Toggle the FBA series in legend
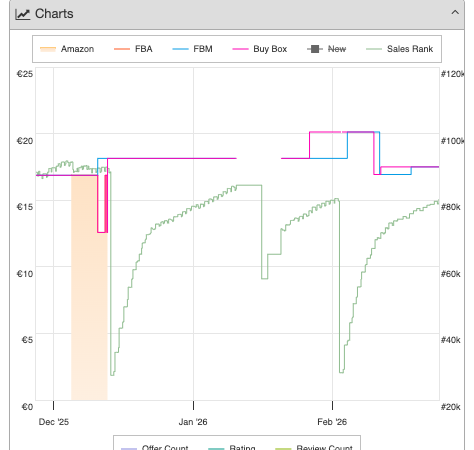The height and width of the screenshot is (450, 474). pyautogui.click(x=133, y=49)
